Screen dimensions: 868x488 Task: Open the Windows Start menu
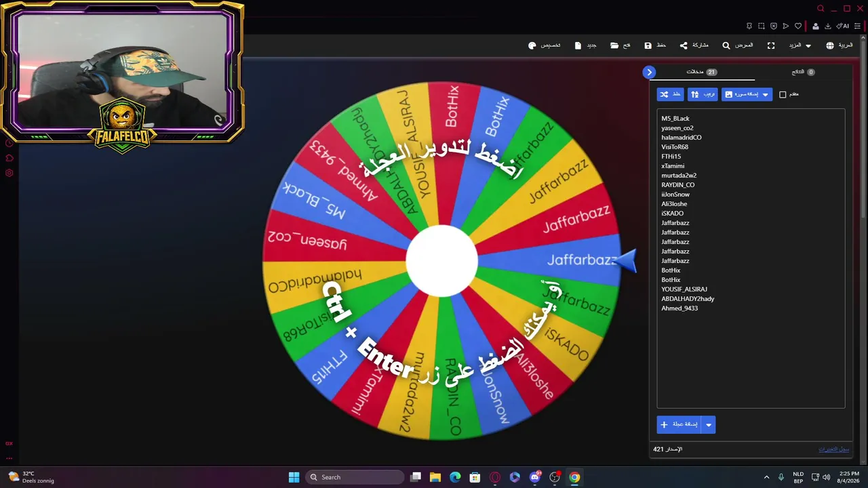click(294, 477)
